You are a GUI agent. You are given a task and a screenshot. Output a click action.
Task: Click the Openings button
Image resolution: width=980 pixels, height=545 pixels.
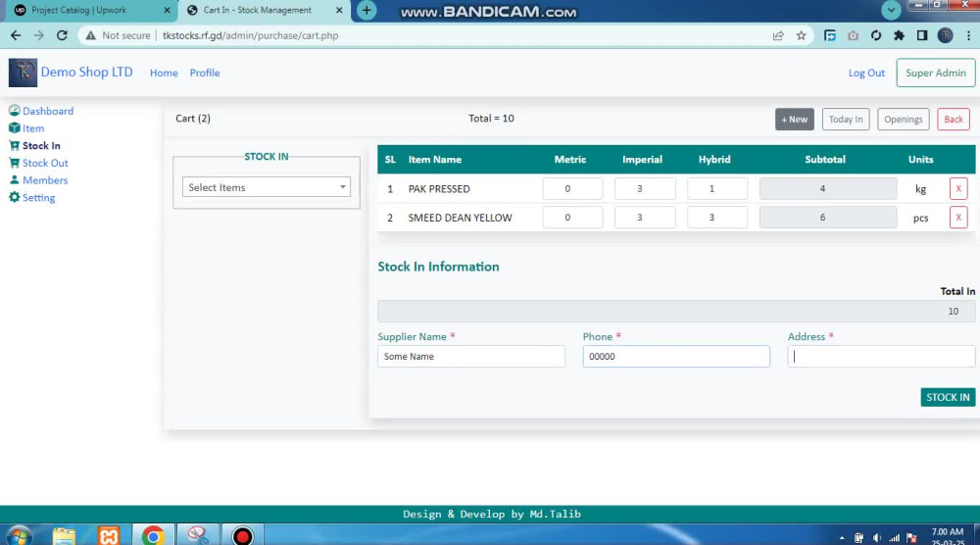(904, 120)
